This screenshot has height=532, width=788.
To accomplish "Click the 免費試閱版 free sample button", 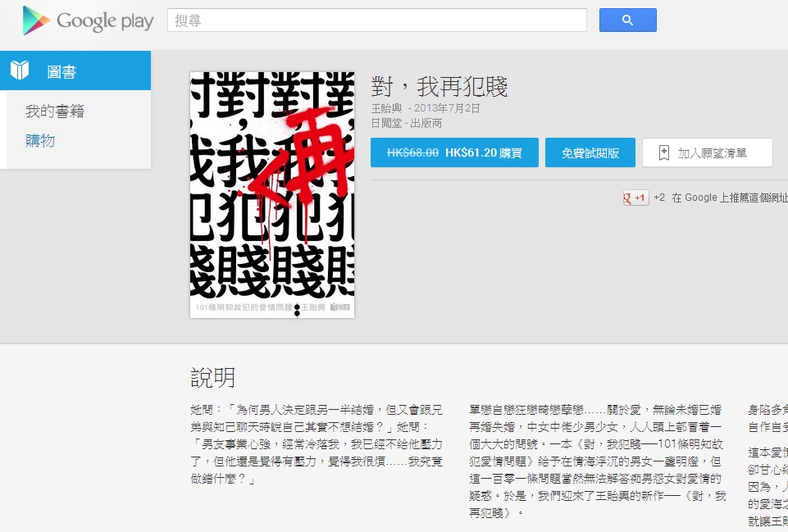I will tap(590, 152).
